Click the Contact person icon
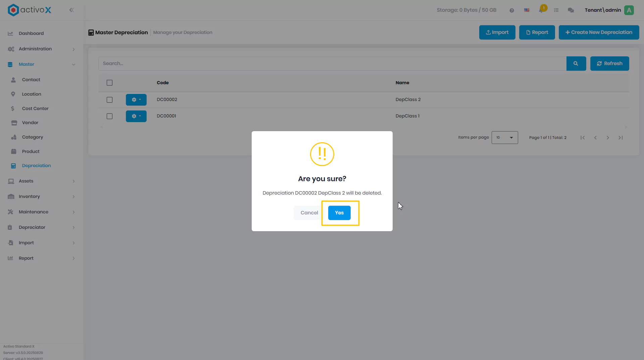644x360 pixels. click(13, 80)
